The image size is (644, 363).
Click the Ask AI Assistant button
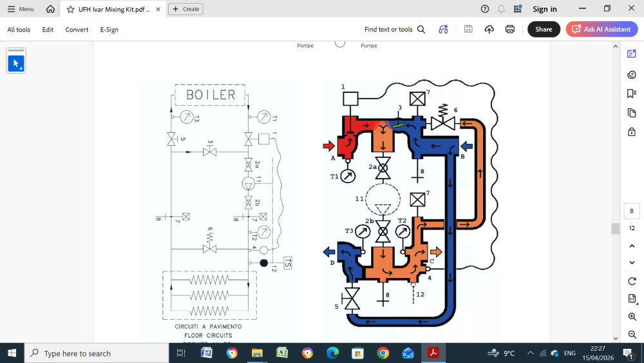click(601, 29)
